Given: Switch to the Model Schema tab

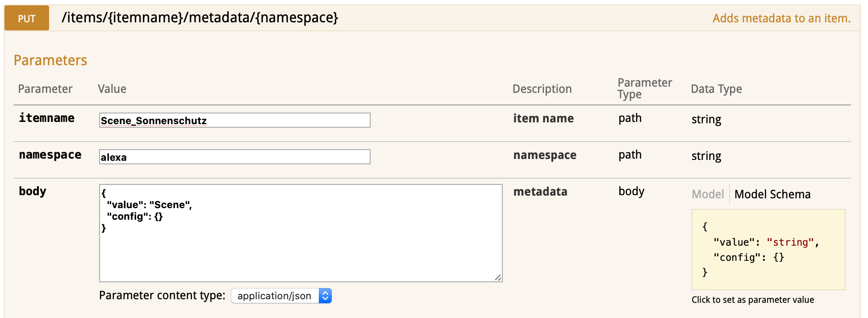Looking at the screenshot, I should pos(772,194).
